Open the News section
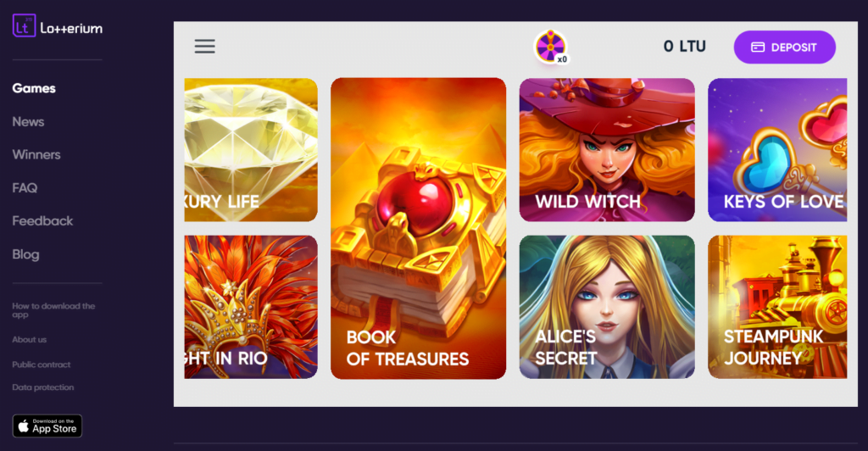868x451 pixels. pyautogui.click(x=28, y=122)
